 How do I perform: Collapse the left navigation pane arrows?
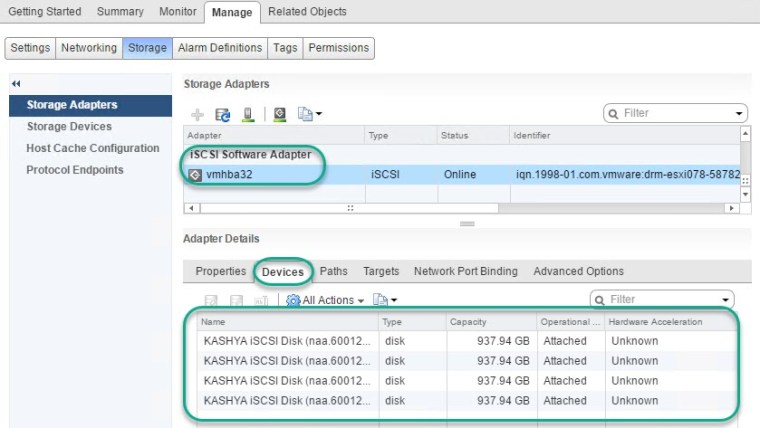16,83
